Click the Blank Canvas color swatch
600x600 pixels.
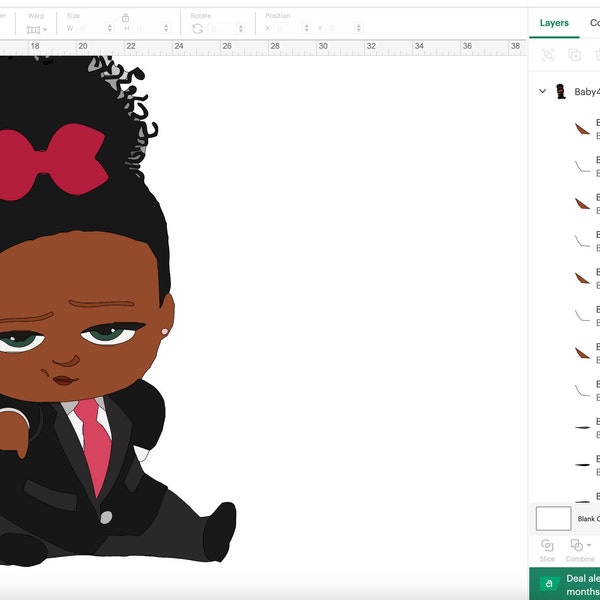(x=553, y=518)
